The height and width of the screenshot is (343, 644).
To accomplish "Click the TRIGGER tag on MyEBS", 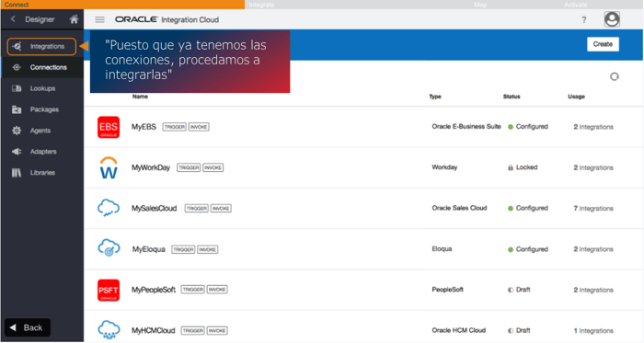I will point(175,127).
